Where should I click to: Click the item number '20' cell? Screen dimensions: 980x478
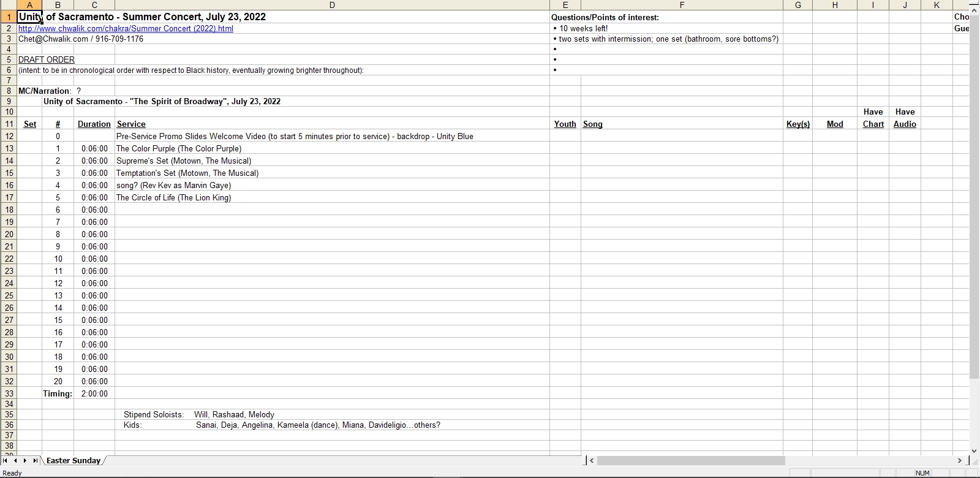(58, 381)
